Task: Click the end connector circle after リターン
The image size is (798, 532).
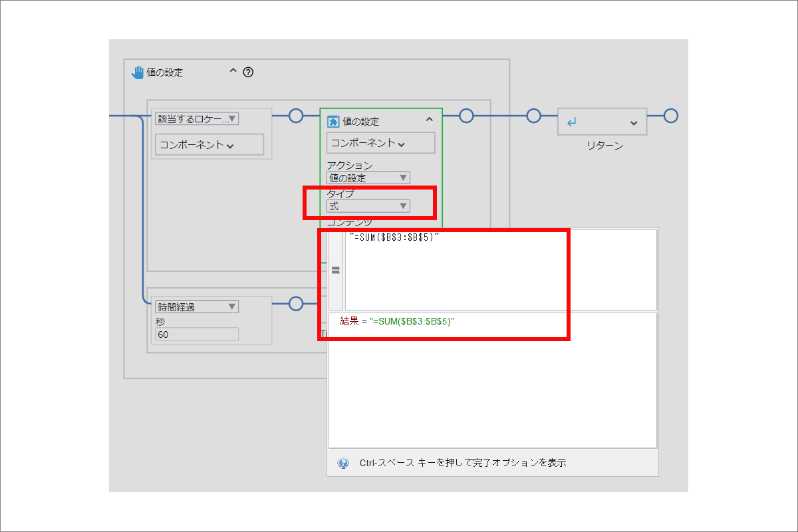Action: click(671, 116)
